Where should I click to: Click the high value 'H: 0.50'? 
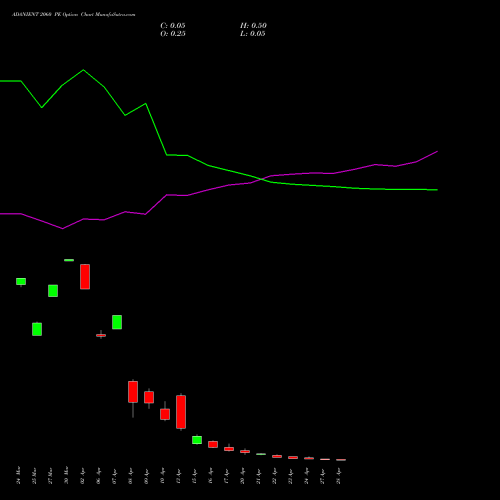tap(253, 26)
